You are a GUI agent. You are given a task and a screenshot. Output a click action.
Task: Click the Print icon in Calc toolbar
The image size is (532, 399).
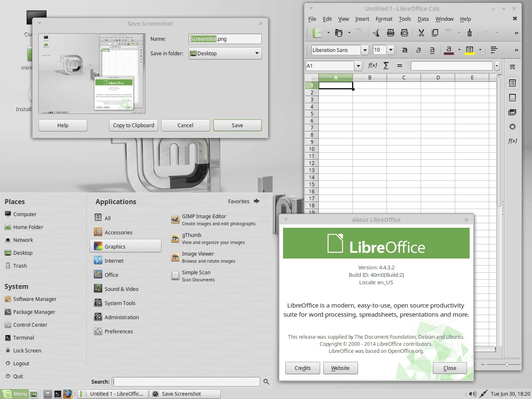[x=391, y=32]
